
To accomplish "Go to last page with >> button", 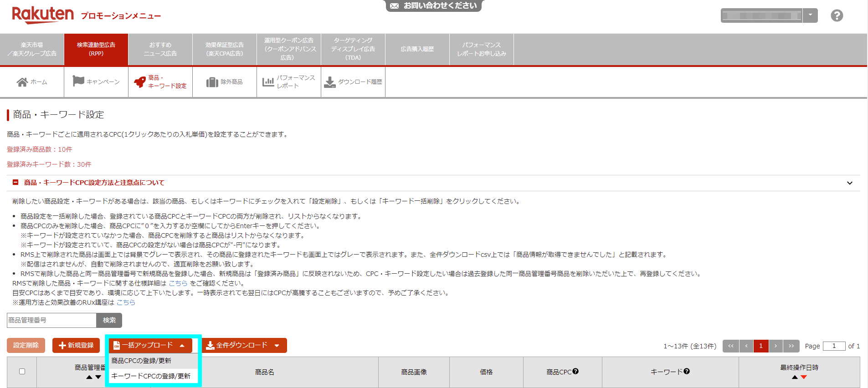I will pyautogui.click(x=791, y=346).
